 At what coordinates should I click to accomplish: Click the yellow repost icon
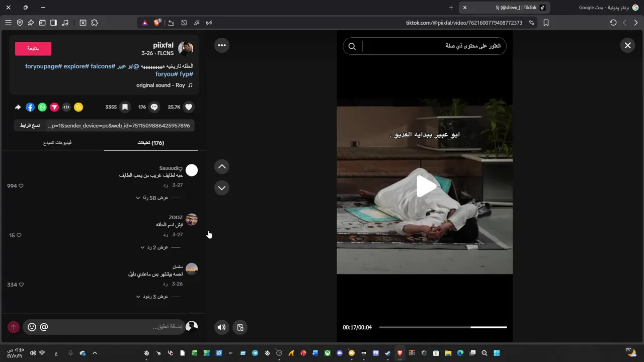coord(78,107)
